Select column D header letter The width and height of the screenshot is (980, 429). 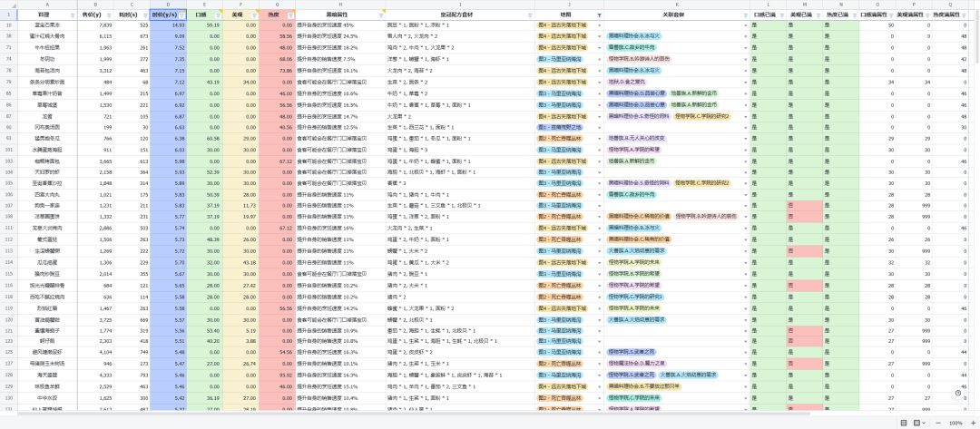tap(168, 5)
